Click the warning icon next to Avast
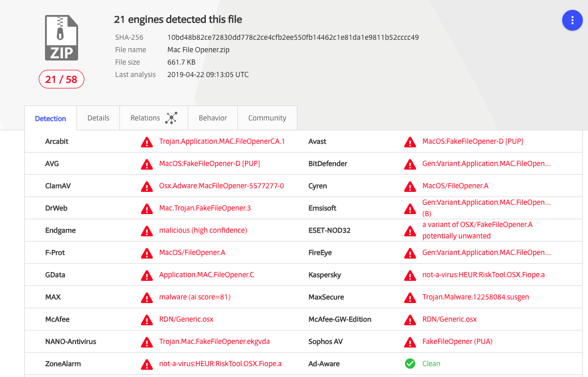The height and width of the screenshot is (377, 588). tap(410, 142)
